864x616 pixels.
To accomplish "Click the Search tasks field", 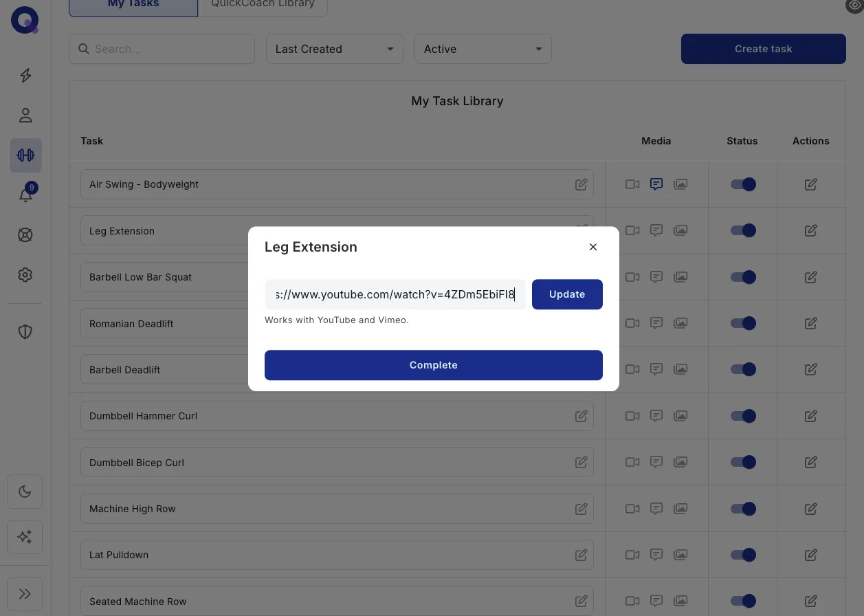I will coord(162,49).
